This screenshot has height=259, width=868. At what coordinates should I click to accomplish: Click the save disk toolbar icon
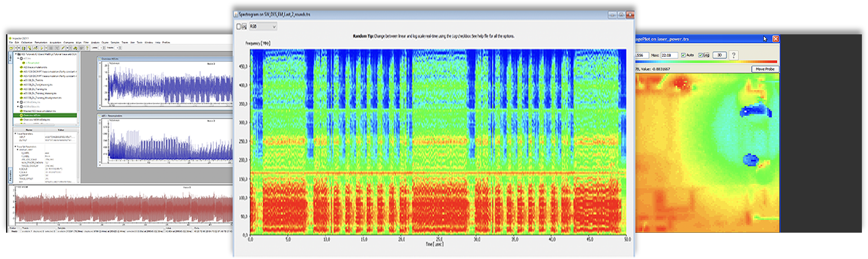pos(23,48)
